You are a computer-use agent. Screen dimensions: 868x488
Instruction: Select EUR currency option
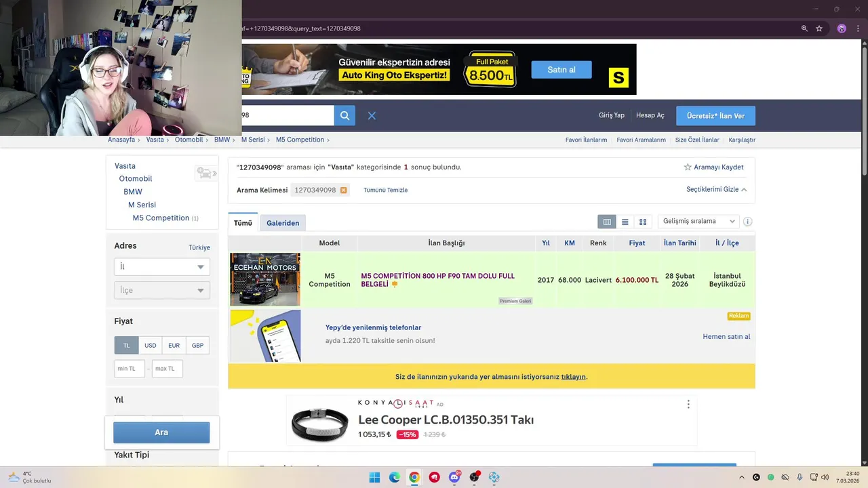pyautogui.click(x=174, y=345)
